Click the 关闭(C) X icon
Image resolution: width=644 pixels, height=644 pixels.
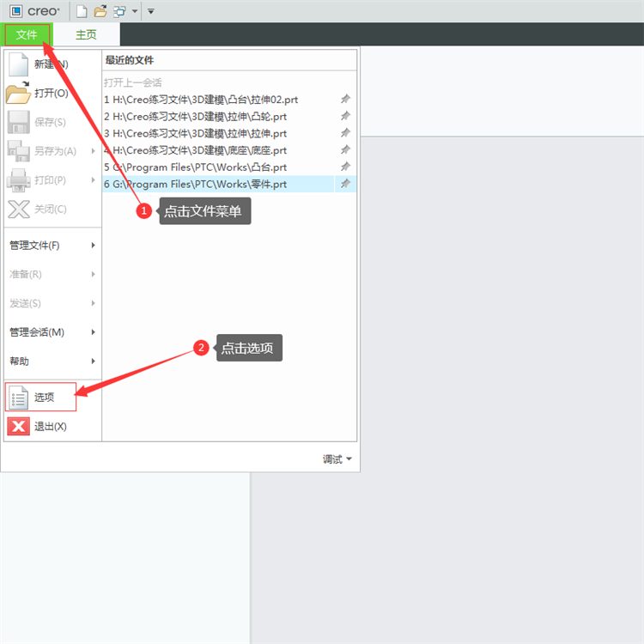click(x=19, y=209)
